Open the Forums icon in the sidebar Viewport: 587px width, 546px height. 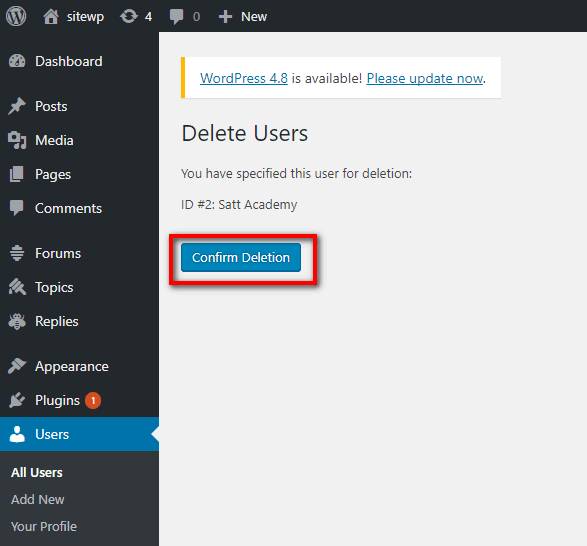tap(17, 253)
